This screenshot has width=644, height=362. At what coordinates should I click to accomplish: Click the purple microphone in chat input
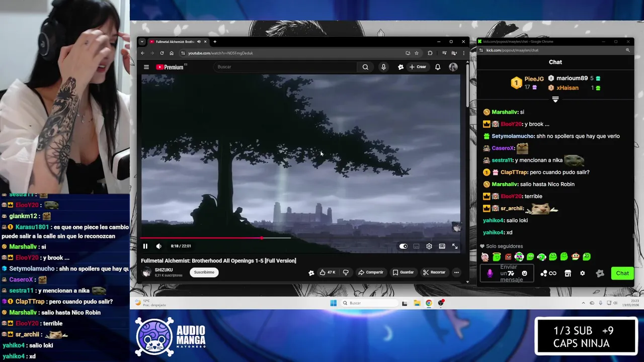tap(490, 273)
